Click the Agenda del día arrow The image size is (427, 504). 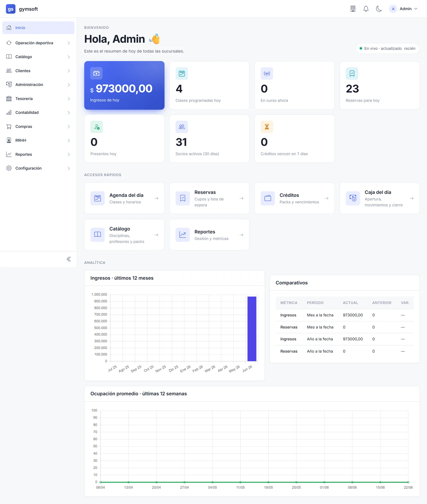tap(156, 198)
